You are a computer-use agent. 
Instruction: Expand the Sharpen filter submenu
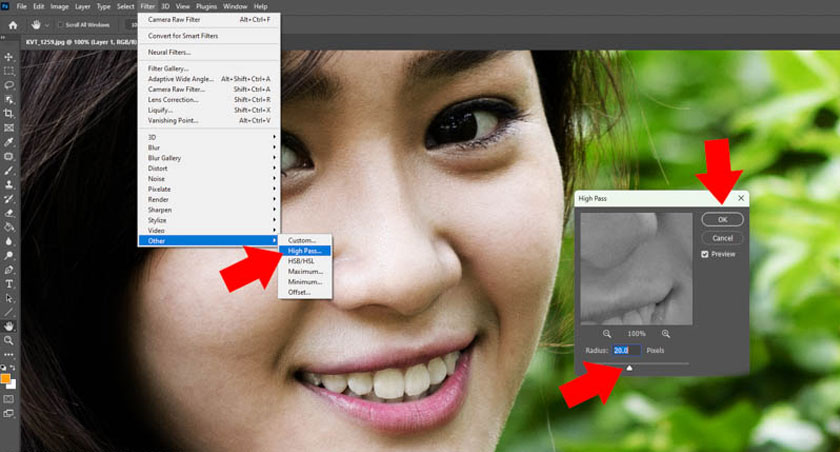coord(208,210)
